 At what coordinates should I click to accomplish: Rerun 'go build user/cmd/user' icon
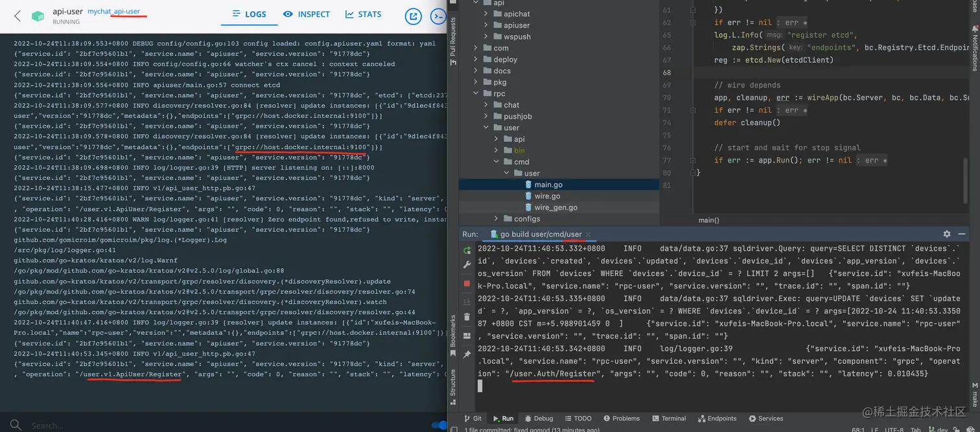tap(467, 251)
